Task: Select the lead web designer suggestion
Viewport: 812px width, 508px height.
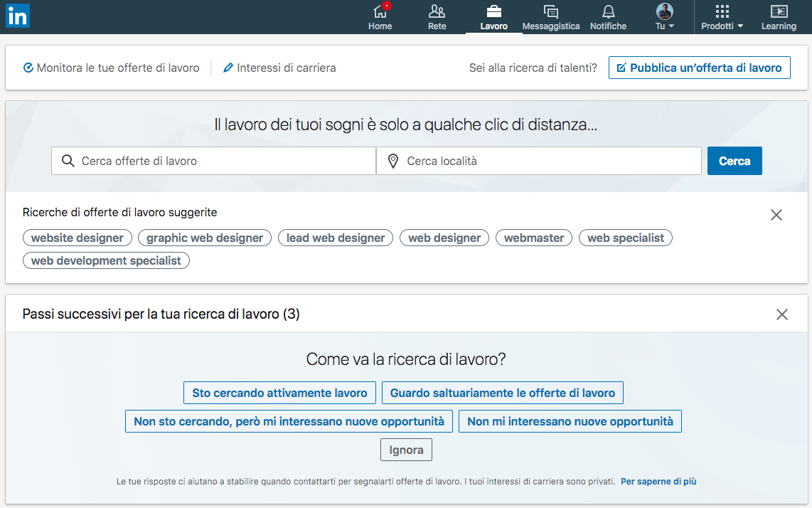Action: [x=336, y=238]
